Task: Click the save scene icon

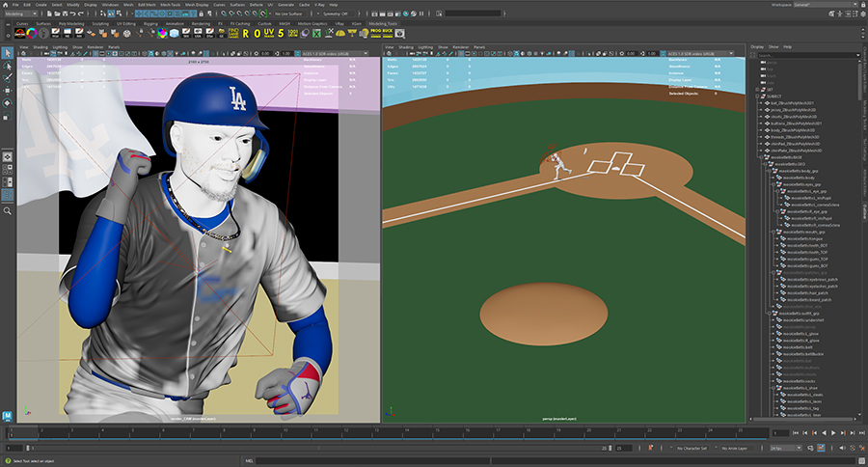Action: click(65, 14)
